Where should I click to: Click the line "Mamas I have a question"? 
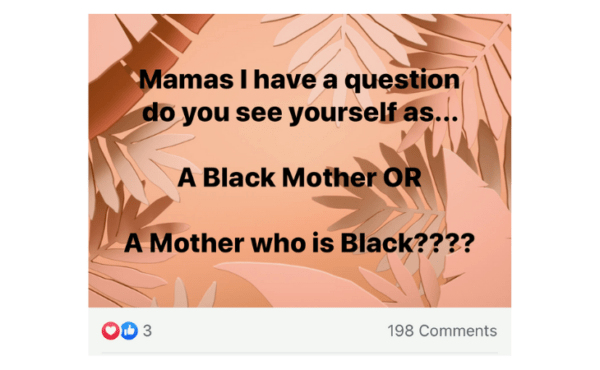coord(299,80)
